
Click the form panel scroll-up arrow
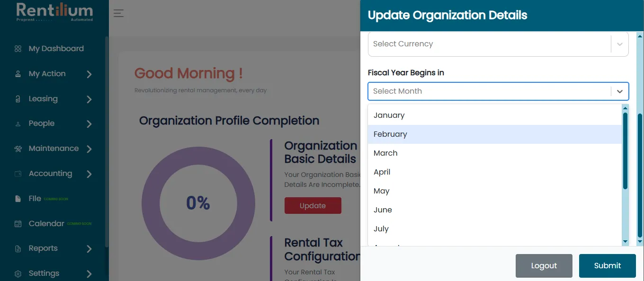(640, 35)
